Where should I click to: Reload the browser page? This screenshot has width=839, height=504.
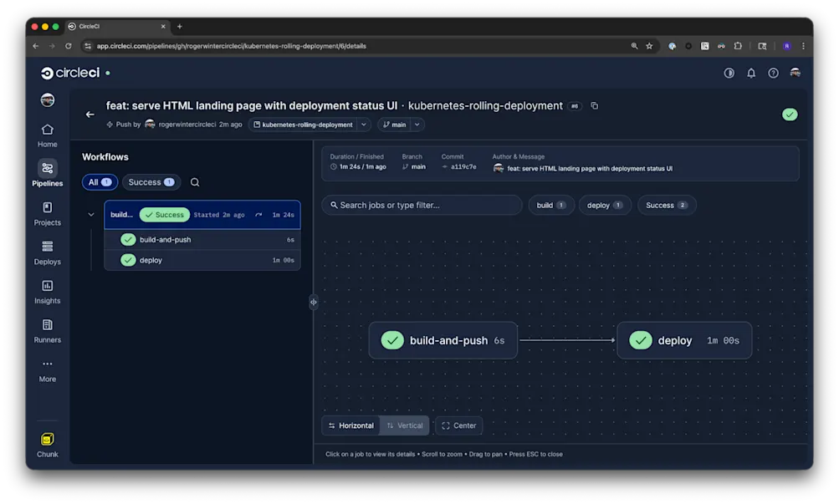tap(68, 46)
